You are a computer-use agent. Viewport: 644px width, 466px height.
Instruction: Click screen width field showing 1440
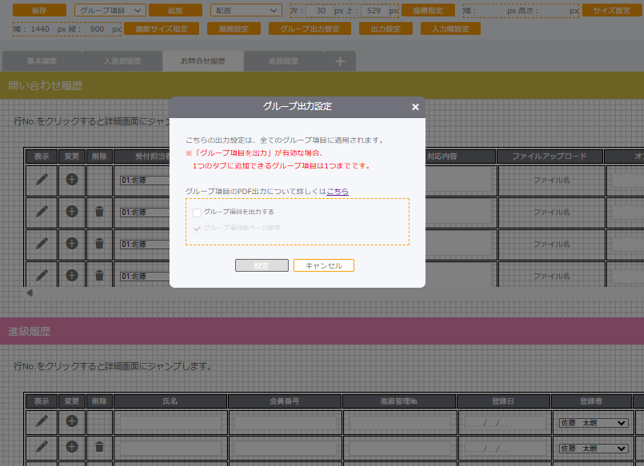pos(40,29)
